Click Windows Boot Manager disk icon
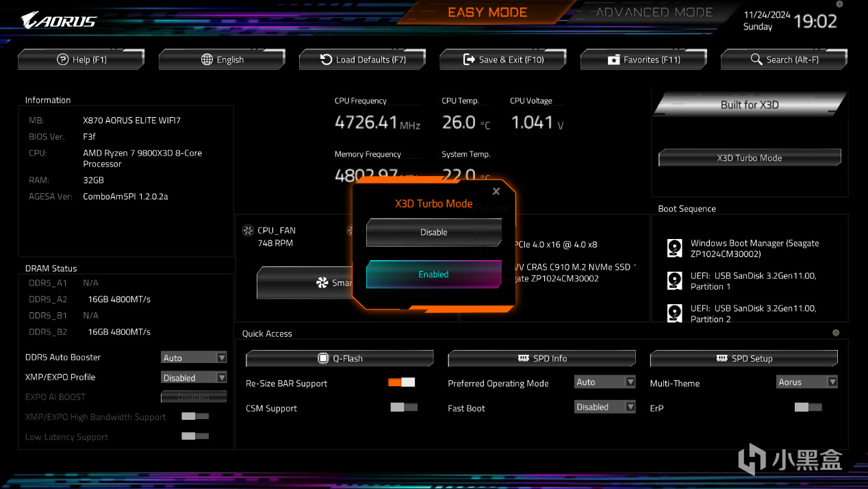Image resolution: width=868 pixels, height=489 pixels. click(675, 248)
